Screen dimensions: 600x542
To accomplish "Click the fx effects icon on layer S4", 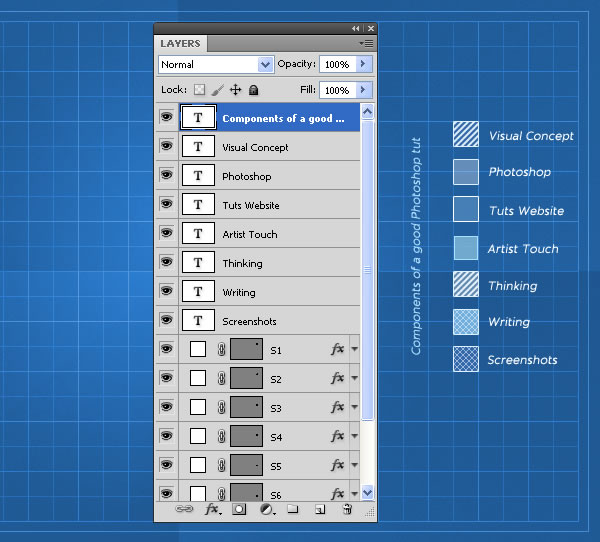I will (x=338, y=436).
